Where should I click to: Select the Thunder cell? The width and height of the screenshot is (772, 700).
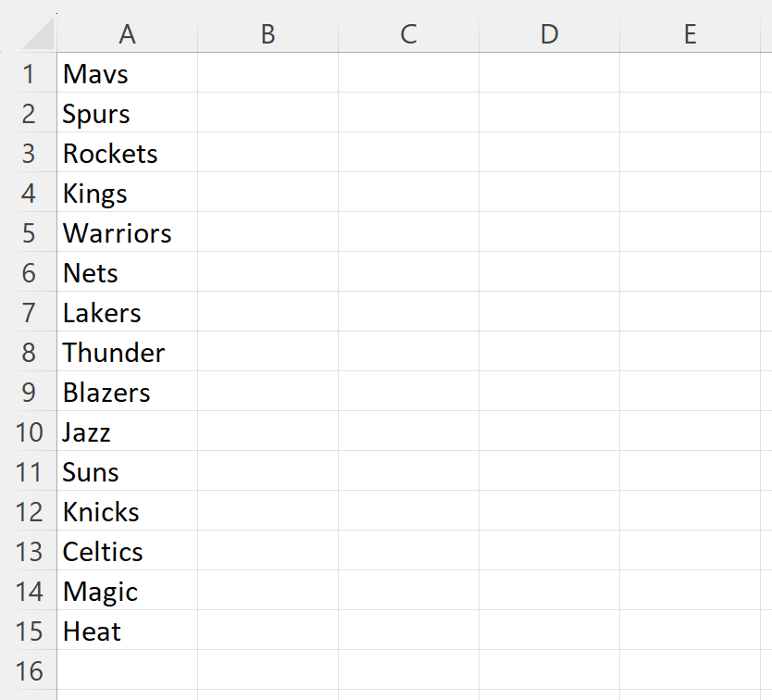click(128, 351)
